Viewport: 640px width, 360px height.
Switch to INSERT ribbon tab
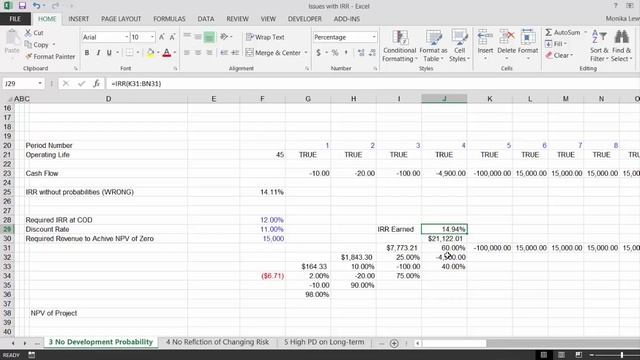click(79, 19)
